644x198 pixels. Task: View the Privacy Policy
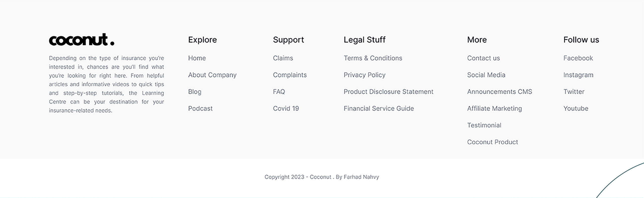coord(365,75)
